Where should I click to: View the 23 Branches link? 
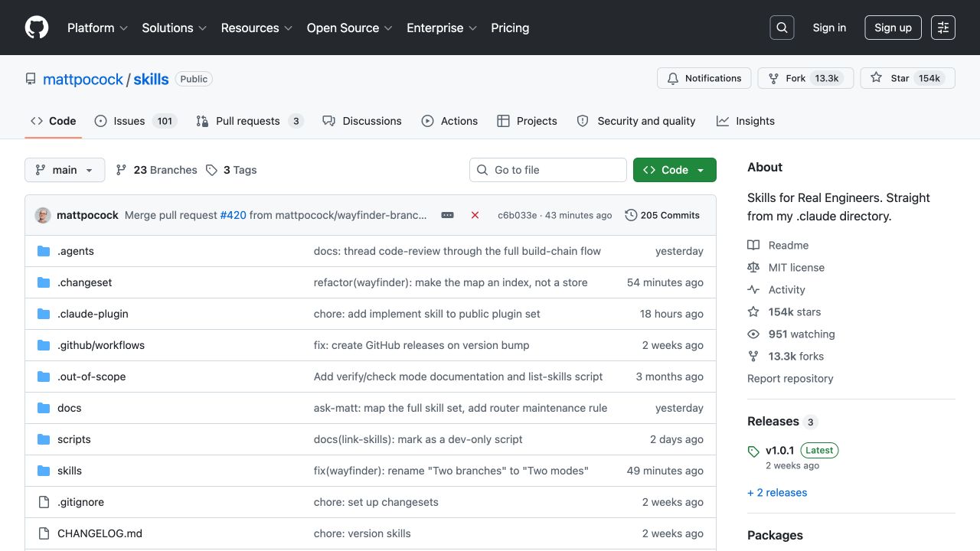tap(156, 170)
